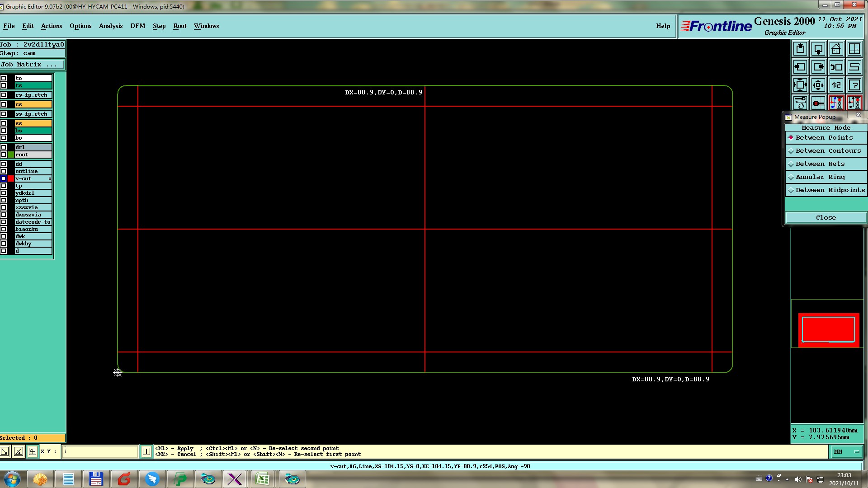Click the pan left view icon

(800, 67)
